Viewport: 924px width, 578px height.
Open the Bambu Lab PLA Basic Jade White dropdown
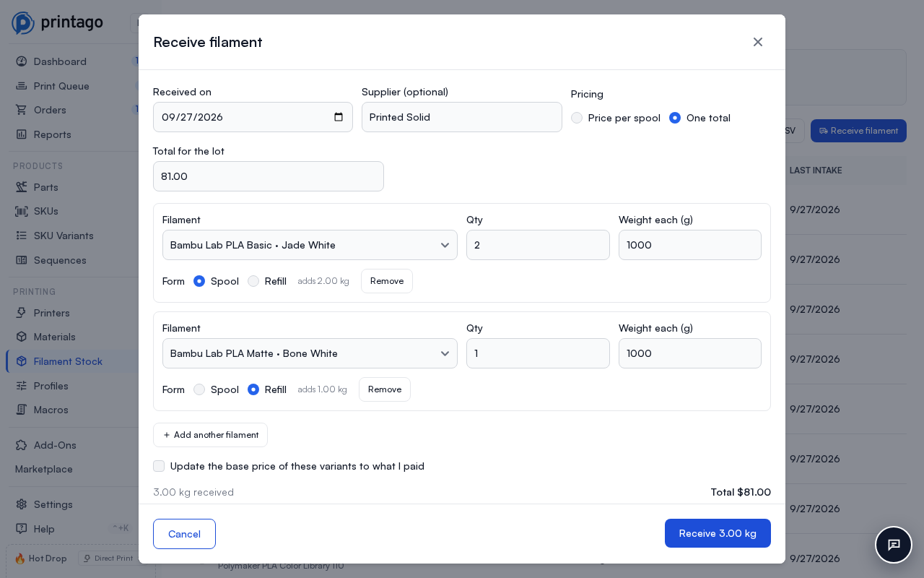coord(310,245)
